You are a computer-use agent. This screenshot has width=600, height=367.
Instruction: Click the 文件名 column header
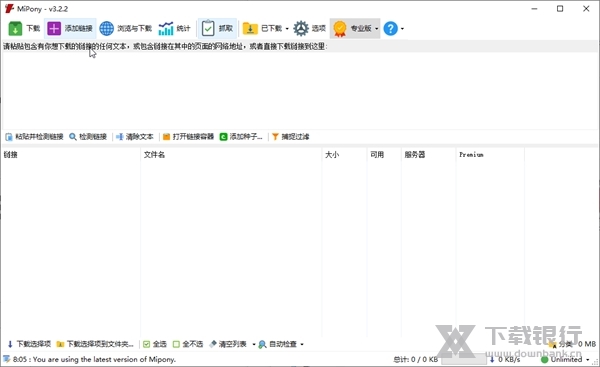pyautogui.click(x=231, y=155)
